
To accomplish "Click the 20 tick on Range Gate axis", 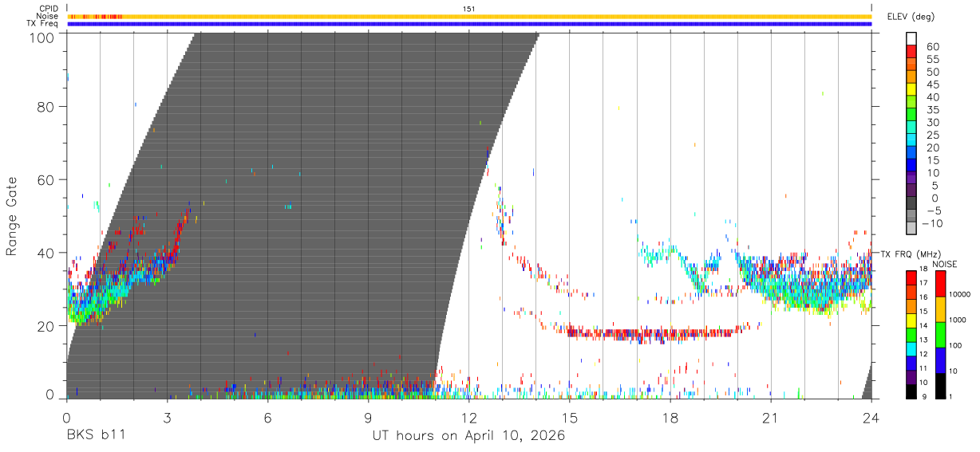I will pyautogui.click(x=46, y=325).
